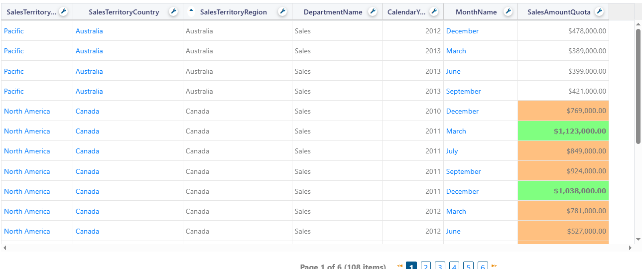Image resolution: width=644 pixels, height=269 pixels.
Task: Click the horizontal scrollbar right arrow
Action: point(630,248)
